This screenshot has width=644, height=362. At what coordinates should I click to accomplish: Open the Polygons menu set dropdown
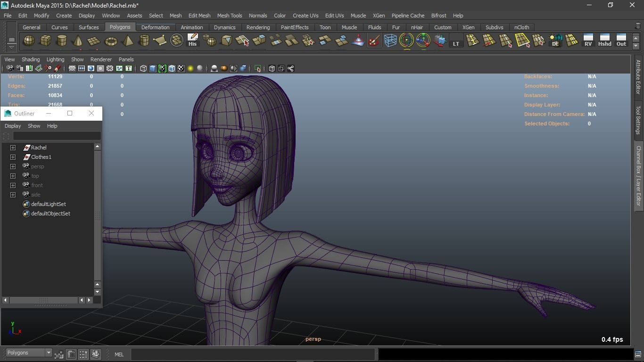click(28, 353)
